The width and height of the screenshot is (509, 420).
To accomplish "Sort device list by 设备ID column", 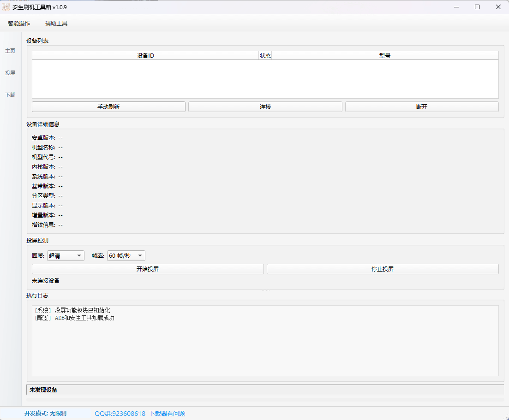I will [145, 55].
